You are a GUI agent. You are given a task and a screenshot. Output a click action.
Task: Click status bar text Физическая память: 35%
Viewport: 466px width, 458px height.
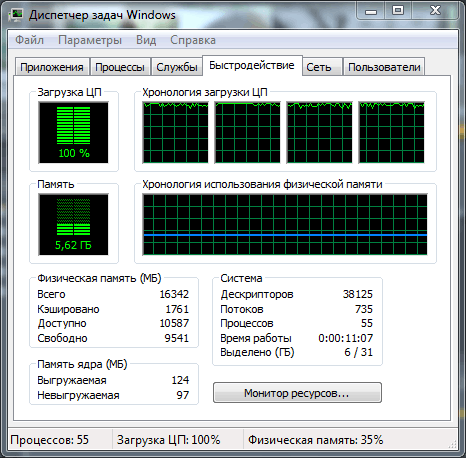pos(315,440)
